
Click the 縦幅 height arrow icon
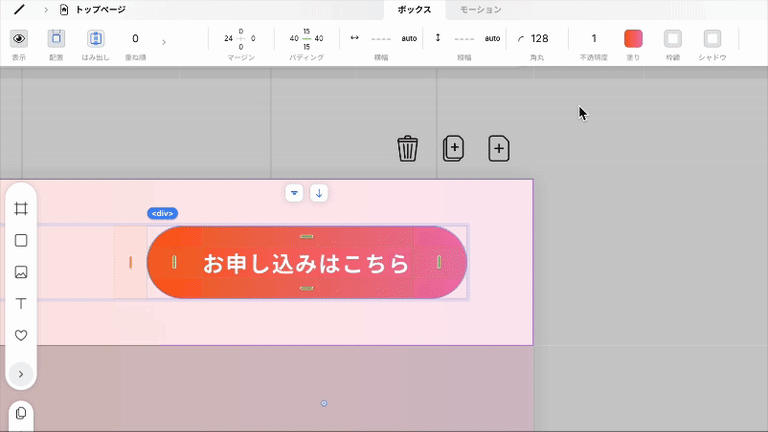coord(438,38)
